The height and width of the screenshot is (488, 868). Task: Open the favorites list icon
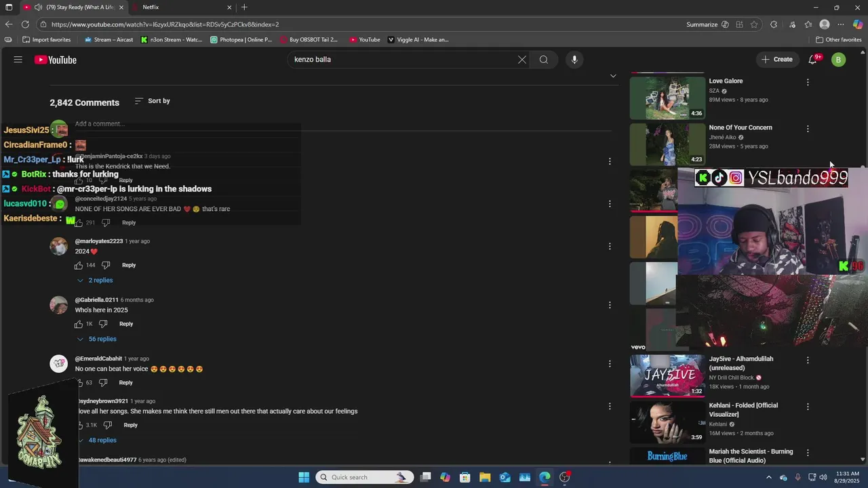(x=808, y=24)
